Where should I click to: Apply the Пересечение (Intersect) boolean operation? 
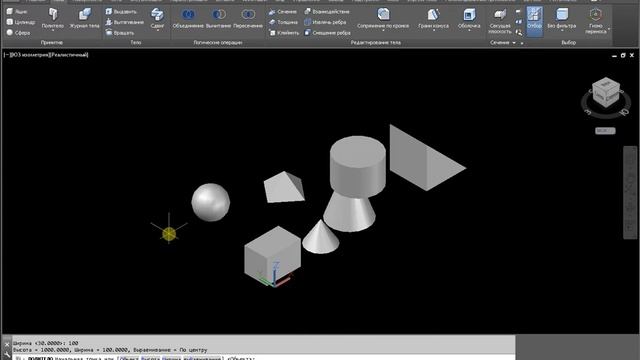(x=248, y=18)
